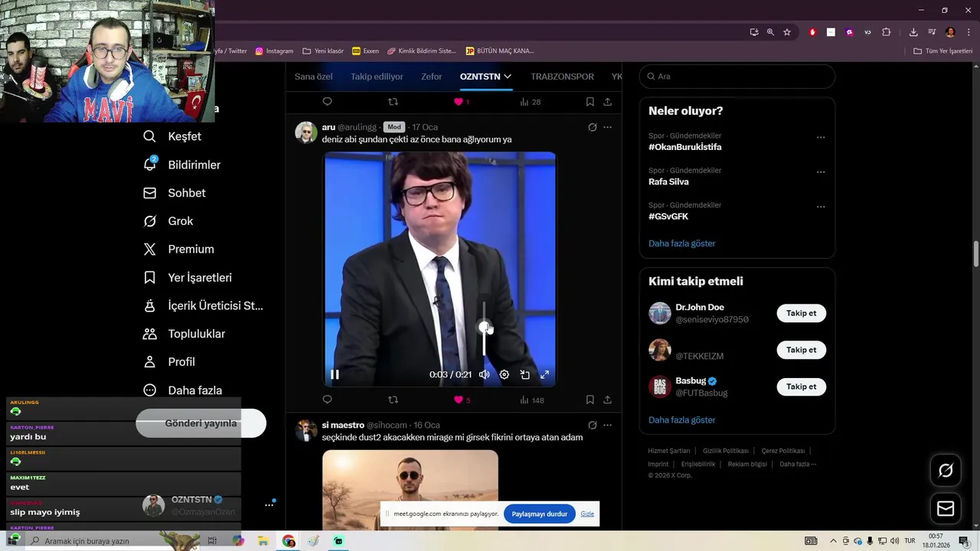Open Chrome extensions puzzle icon
The width and height of the screenshot is (980, 551).
[x=887, y=32]
